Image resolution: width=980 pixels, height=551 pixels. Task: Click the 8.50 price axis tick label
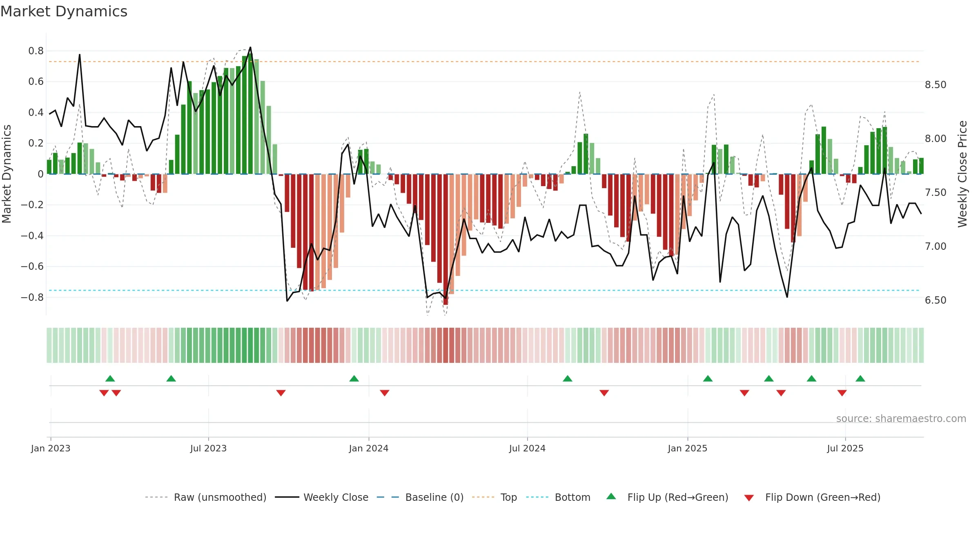(x=935, y=85)
